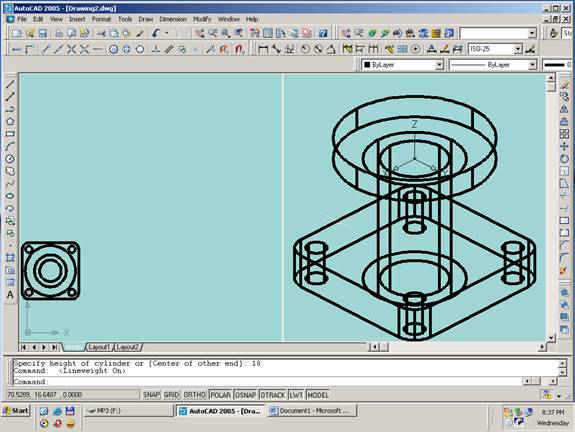Click the Aligned Dimension icon
This screenshot has height=432, width=575.
276,49
